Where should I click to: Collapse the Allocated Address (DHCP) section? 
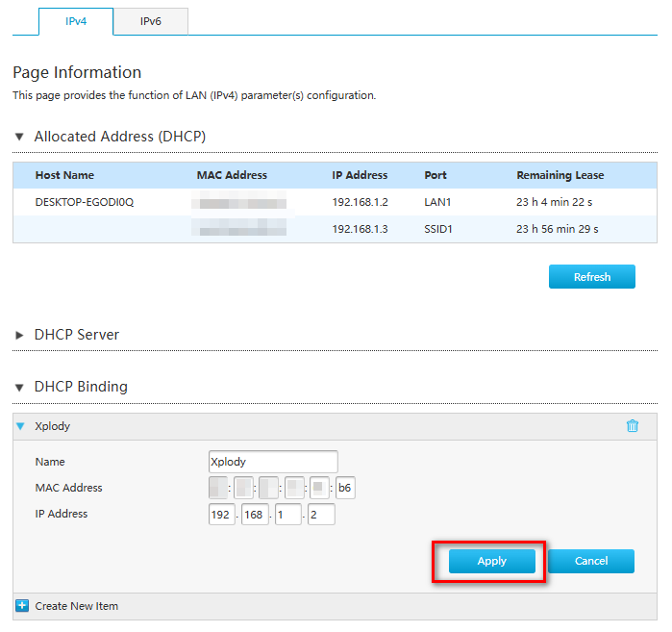pos(19,138)
